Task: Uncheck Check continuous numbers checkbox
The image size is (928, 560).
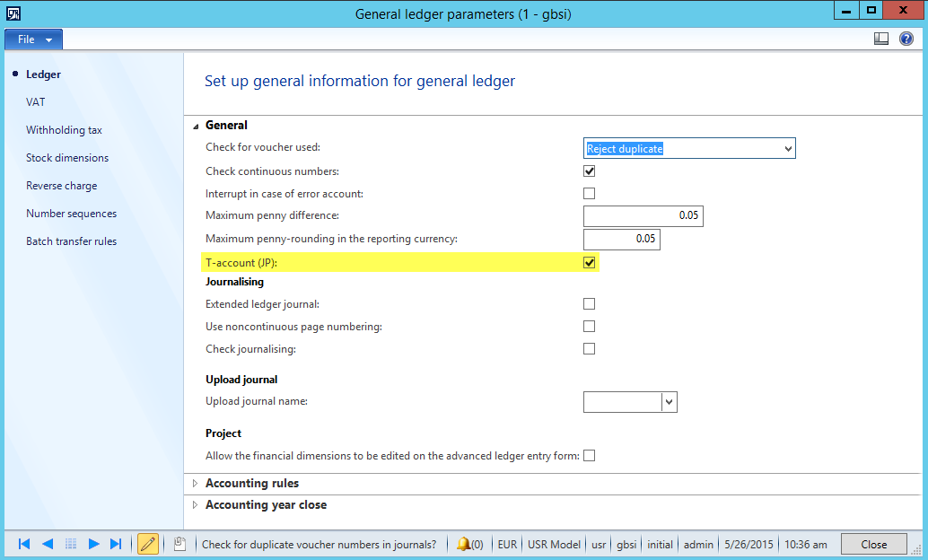Action: pos(590,171)
